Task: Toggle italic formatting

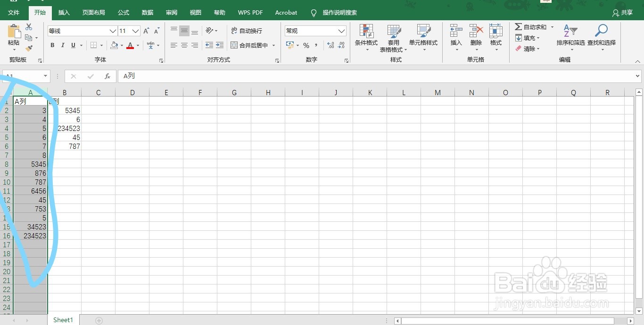Action: click(x=63, y=45)
